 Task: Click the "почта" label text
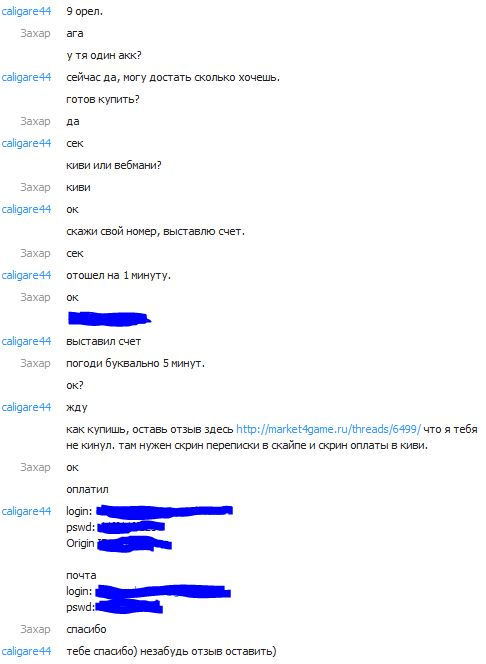coord(81,575)
